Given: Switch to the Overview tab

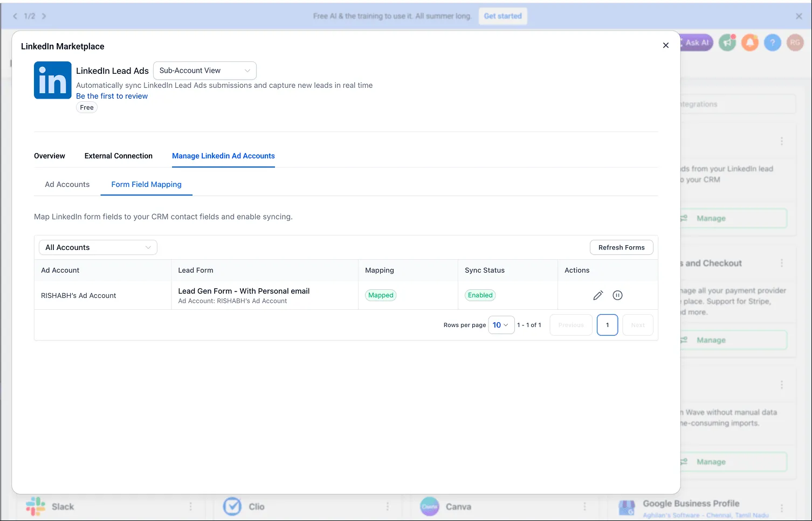Looking at the screenshot, I should click(x=50, y=156).
